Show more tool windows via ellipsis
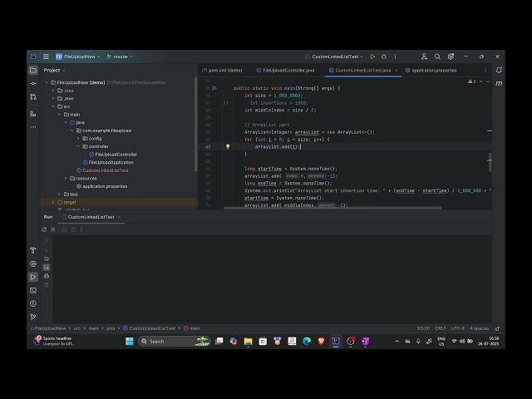532x399 pixels. pos(33,127)
